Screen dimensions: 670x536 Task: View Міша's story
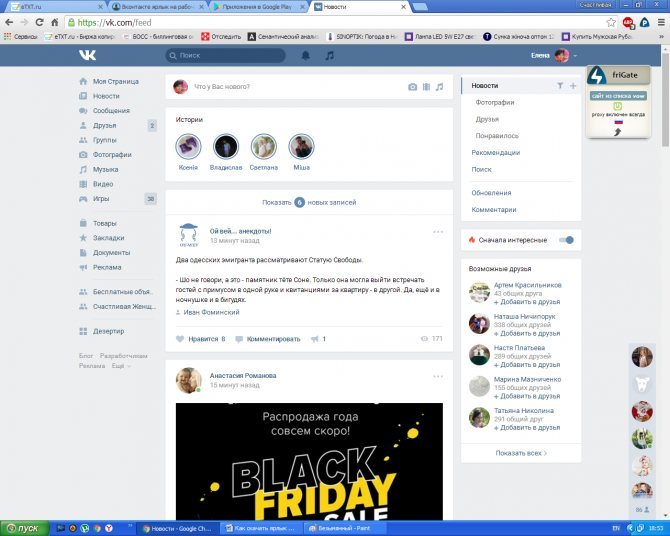[301, 147]
